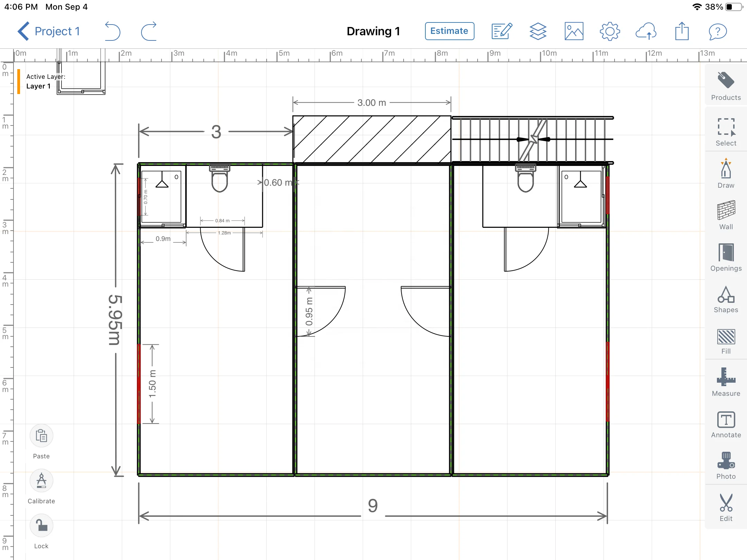747x560 pixels.
Task: Activate the Select tool
Action: (x=726, y=131)
